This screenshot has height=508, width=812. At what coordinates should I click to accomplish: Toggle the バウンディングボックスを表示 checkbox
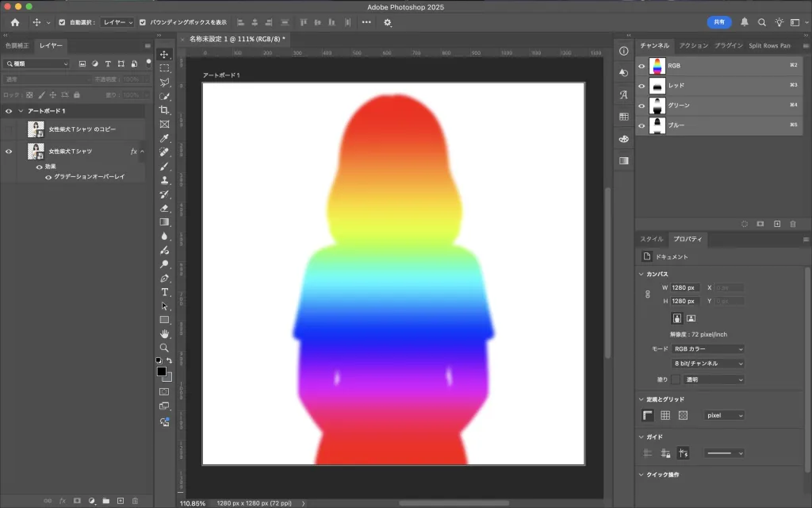click(143, 22)
